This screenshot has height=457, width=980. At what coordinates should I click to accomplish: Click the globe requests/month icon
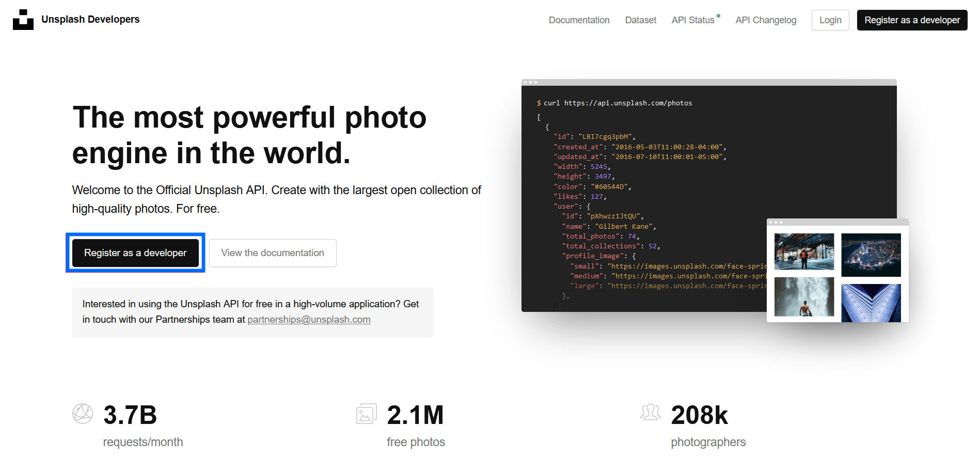83,414
